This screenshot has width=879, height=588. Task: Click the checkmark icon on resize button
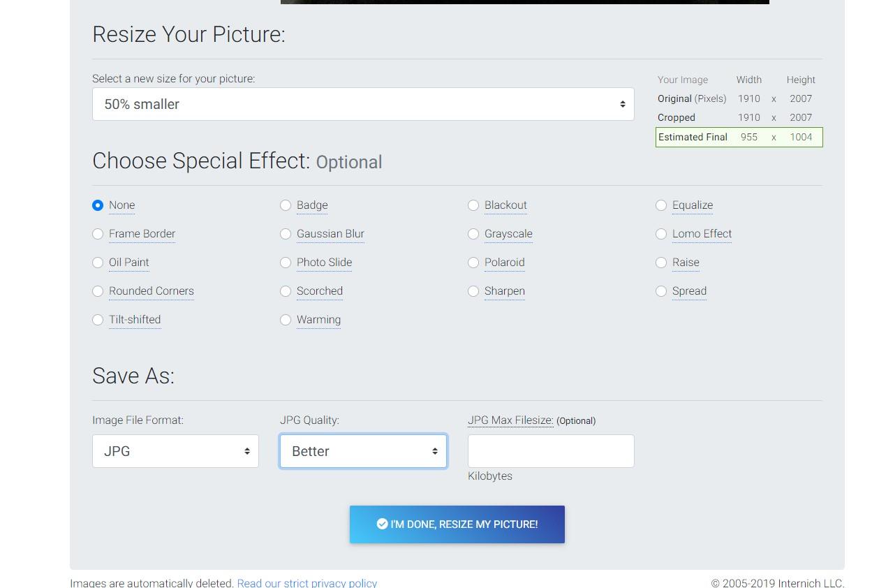click(x=382, y=524)
